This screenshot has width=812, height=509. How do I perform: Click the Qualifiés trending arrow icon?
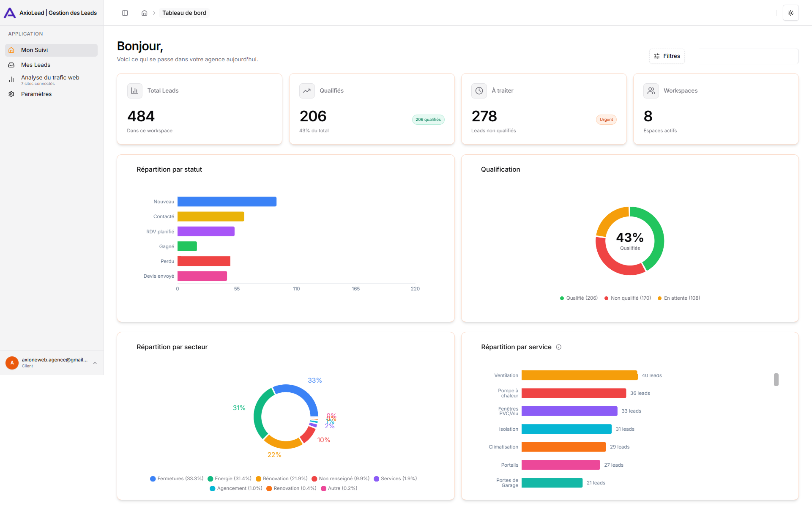pyautogui.click(x=307, y=90)
